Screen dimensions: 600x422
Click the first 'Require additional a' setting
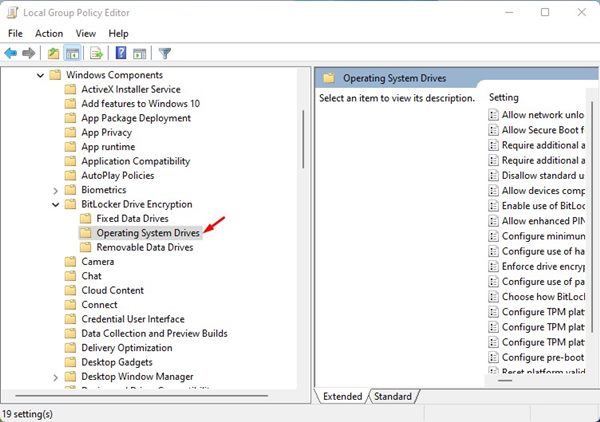(543, 145)
